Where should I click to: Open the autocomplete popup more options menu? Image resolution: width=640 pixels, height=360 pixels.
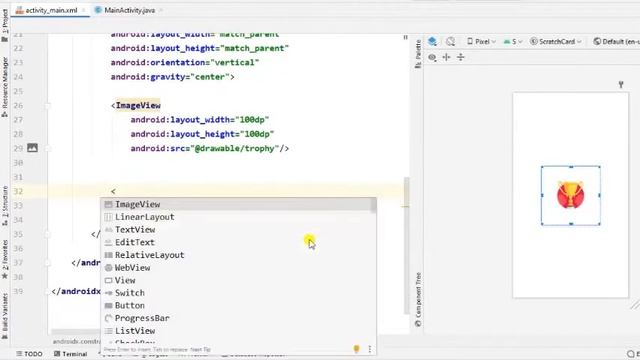click(370, 349)
